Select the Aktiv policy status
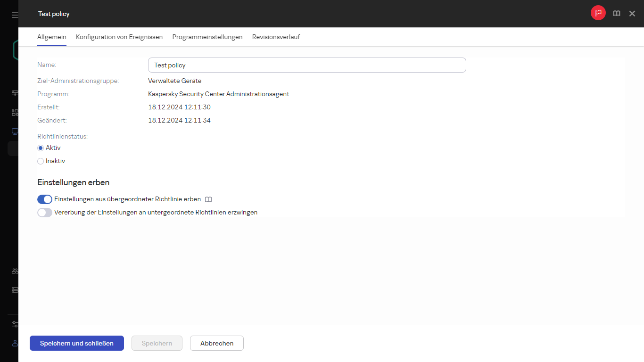The height and width of the screenshot is (362, 644). (x=41, y=148)
